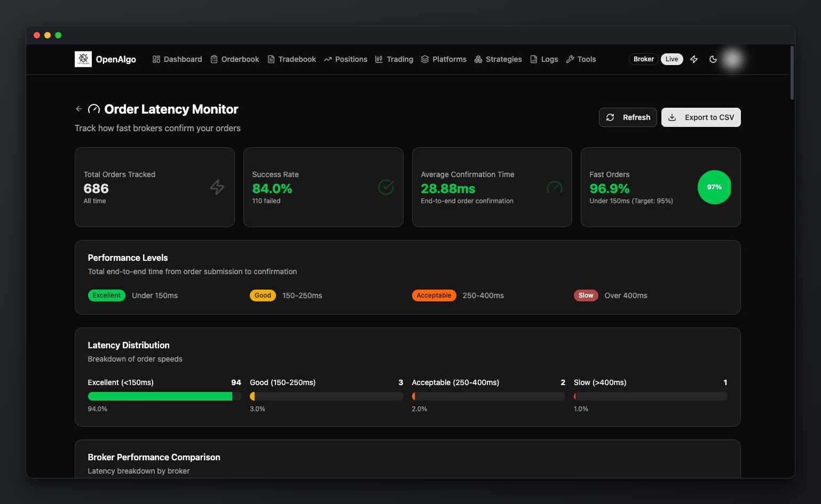
Task: Click the Slow red badge
Action: tap(586, 295)
